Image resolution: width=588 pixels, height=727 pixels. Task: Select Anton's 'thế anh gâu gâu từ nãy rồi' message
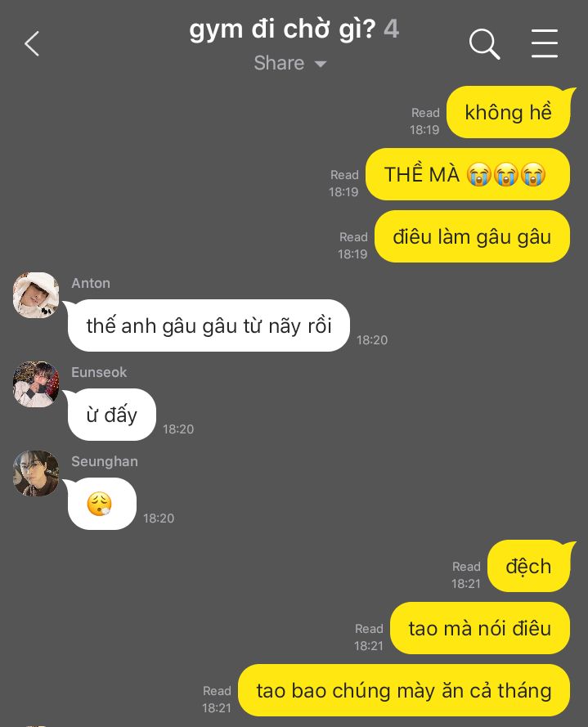tap(209, 325)
